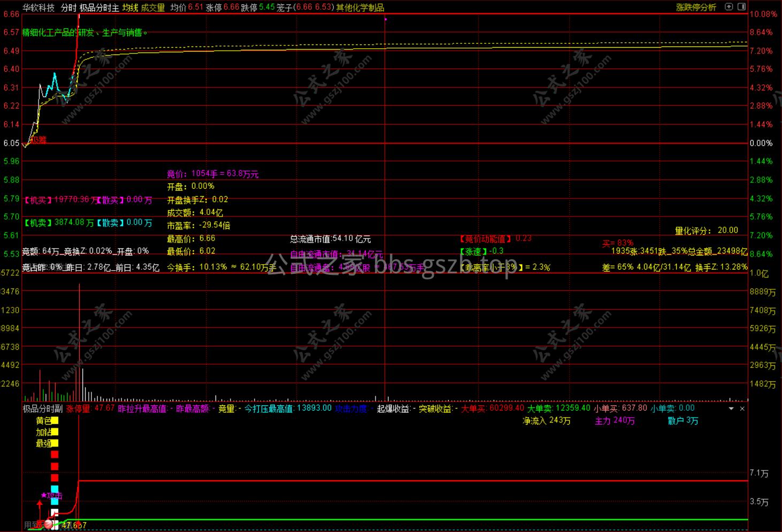Click the 极品分时副 sub-indicator title

click(x=42, y=408)
